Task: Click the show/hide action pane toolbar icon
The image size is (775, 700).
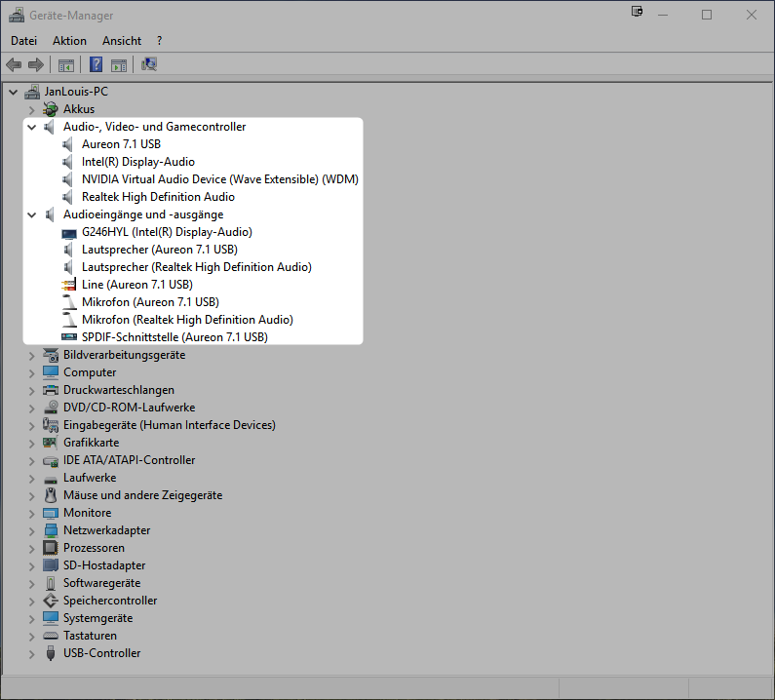Action: tap(119, 64)
